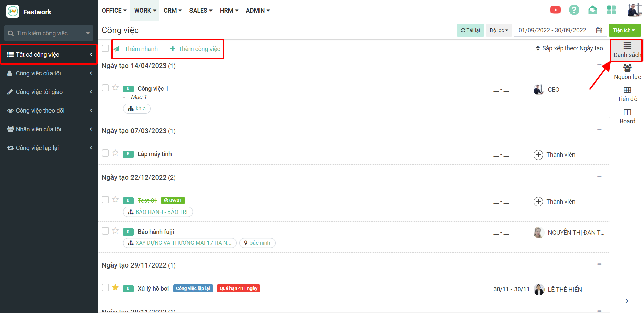
Task: Star the Lắp máy tính task
Action: (x=115, y=153)
